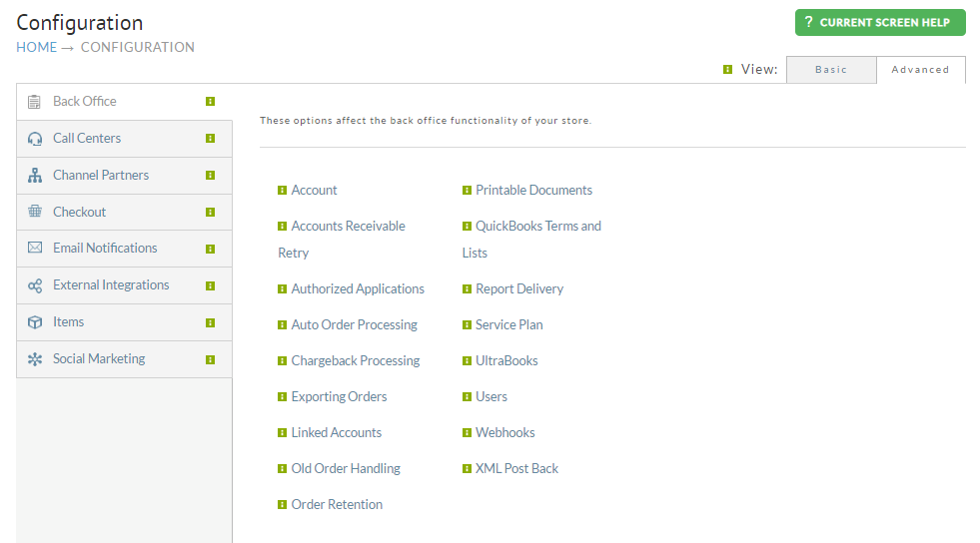This screenshot has width=980, height=543.
Task: Click green info icon next to Account
Action: pos(283,191)
